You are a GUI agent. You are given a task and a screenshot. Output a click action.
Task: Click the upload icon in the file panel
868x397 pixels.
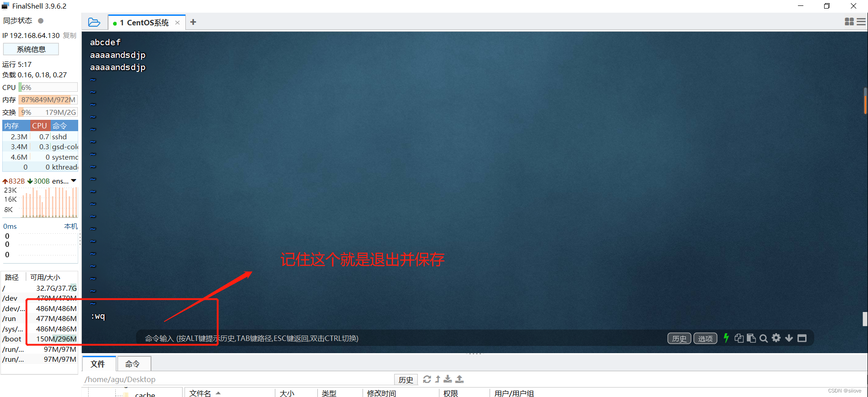pos(459,379)
